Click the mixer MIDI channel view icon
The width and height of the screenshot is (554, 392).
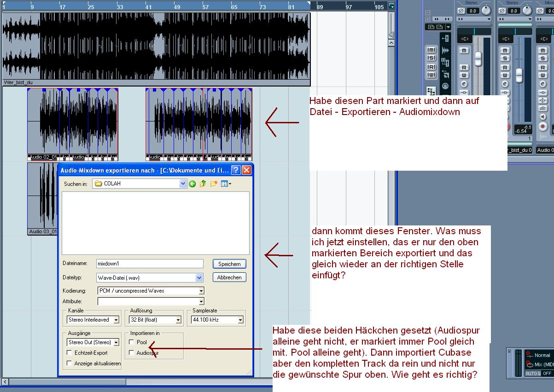point(445,86)
